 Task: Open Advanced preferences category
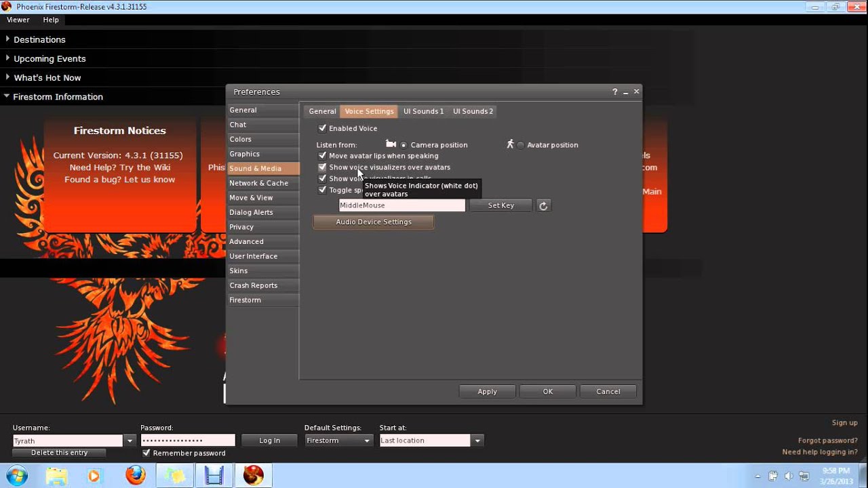(x=262, y=241)
